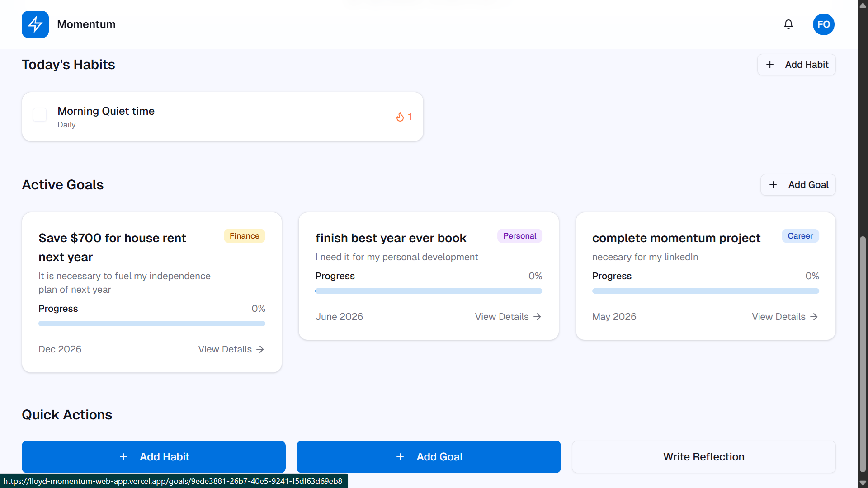Click 'necesary for my linkedIn' description

(645, 257)
